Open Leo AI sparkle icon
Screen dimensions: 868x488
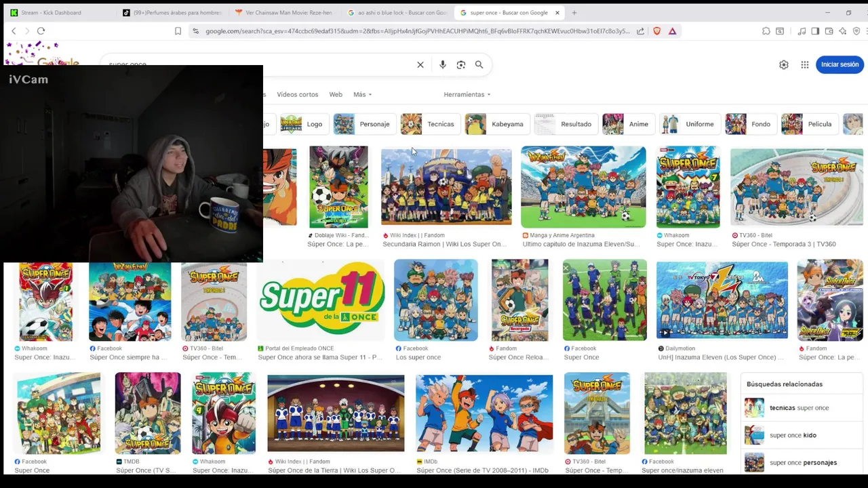(x=842, y=31)
